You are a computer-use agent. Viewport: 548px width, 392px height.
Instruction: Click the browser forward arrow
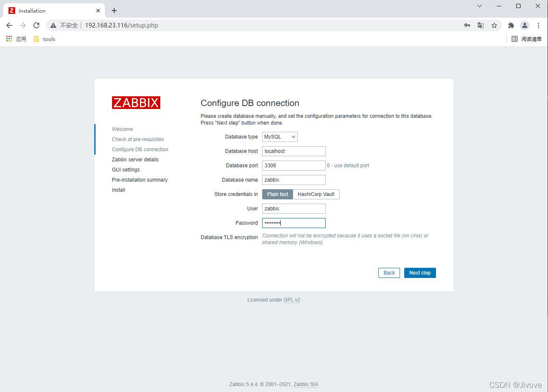(23, 25)
